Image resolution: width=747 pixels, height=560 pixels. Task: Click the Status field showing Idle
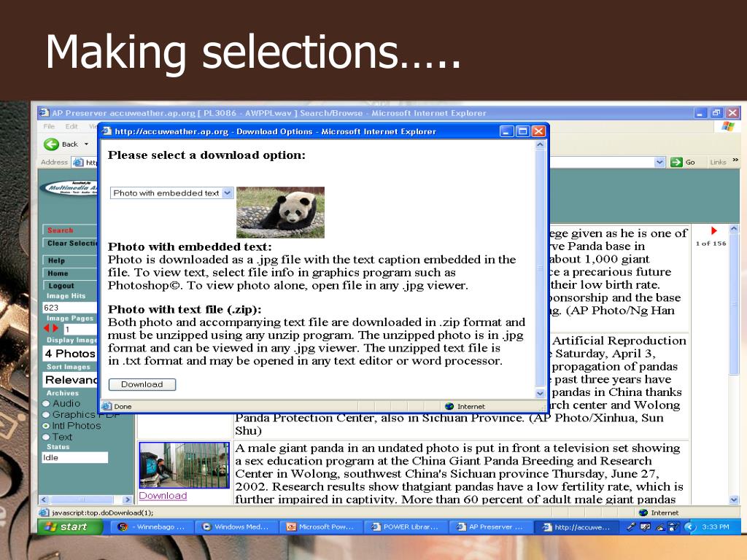point(75,458)
